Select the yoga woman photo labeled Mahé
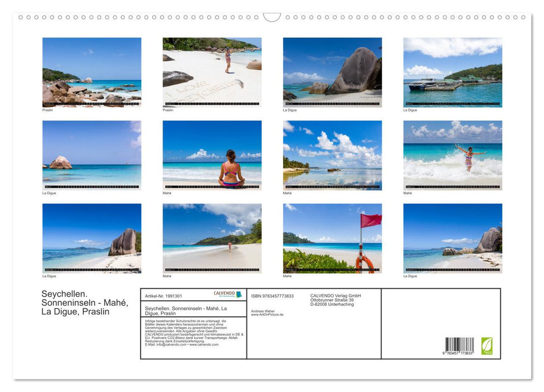Viewport: 544px width, 392px height. (x=212, y=155)
